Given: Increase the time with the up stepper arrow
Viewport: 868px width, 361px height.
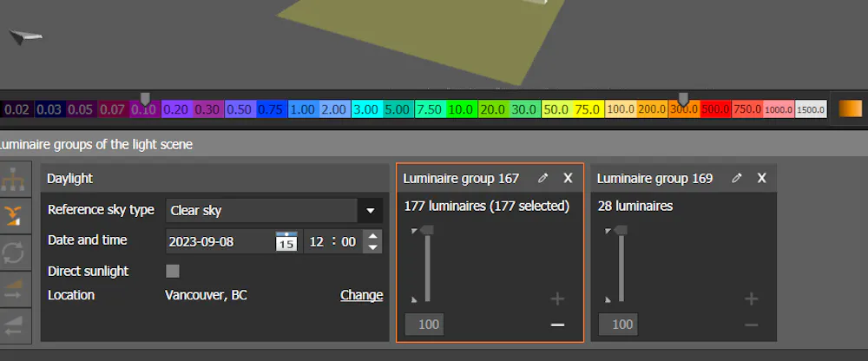Looking at the screenshot, I should point(373,236).
